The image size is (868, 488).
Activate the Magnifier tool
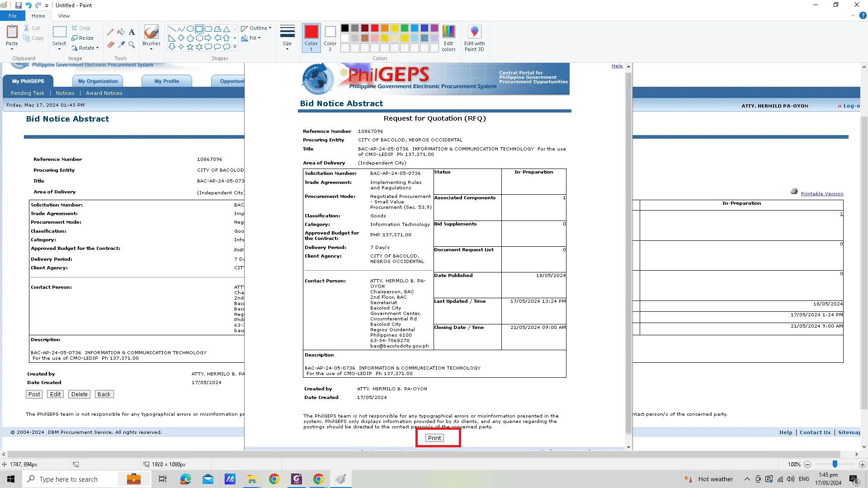132,44
